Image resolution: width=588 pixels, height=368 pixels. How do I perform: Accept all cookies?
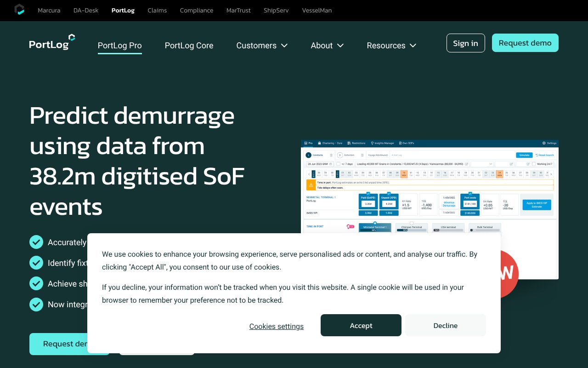pos(361,325)
